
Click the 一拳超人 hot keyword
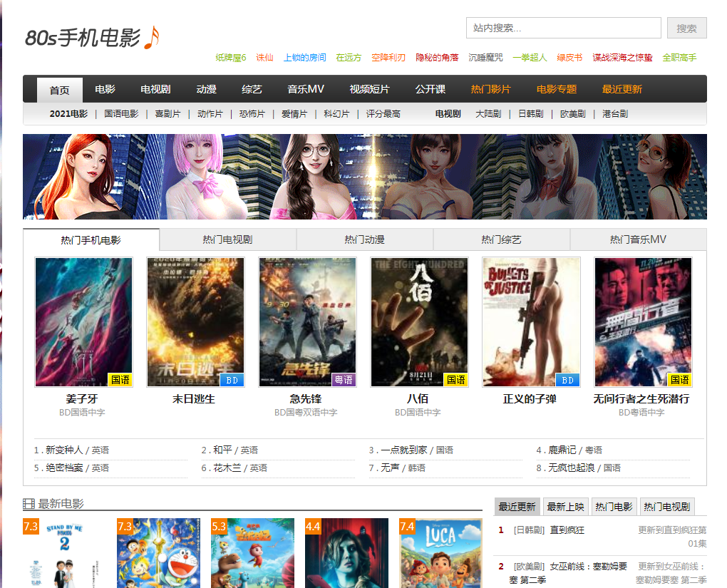pos(530,58)
